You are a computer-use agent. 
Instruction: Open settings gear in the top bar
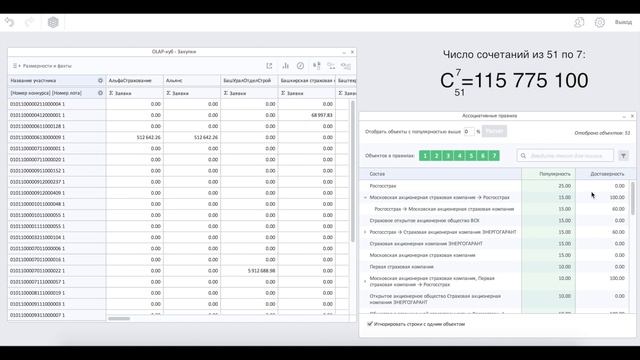click(x=600, y=22)
